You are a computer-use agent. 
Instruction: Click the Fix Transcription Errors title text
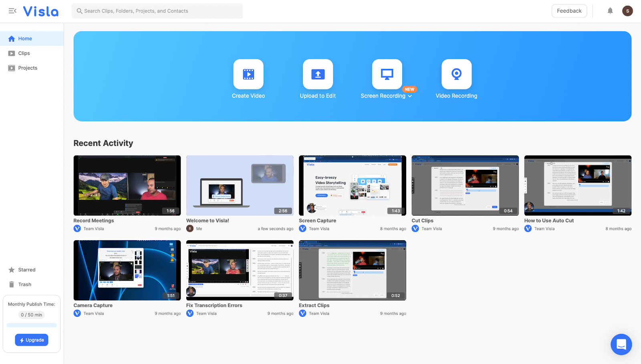(x=214, y=306)
